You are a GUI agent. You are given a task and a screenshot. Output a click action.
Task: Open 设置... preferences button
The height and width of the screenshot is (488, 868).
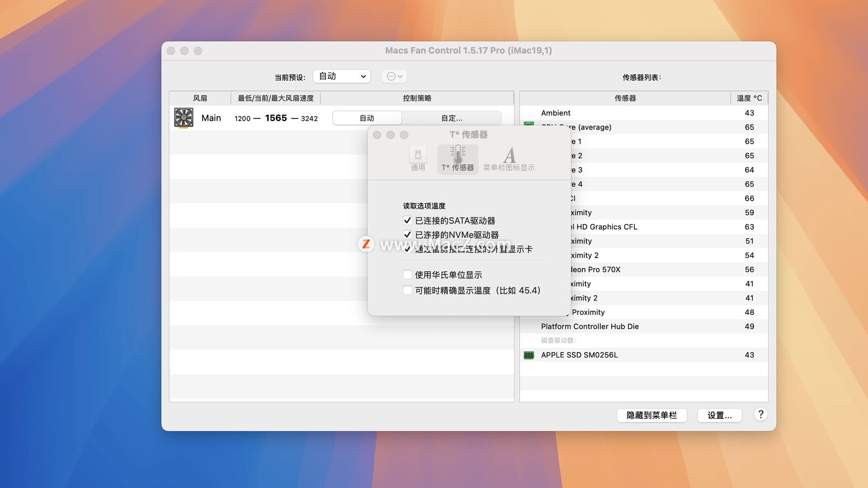pos(720,415)
